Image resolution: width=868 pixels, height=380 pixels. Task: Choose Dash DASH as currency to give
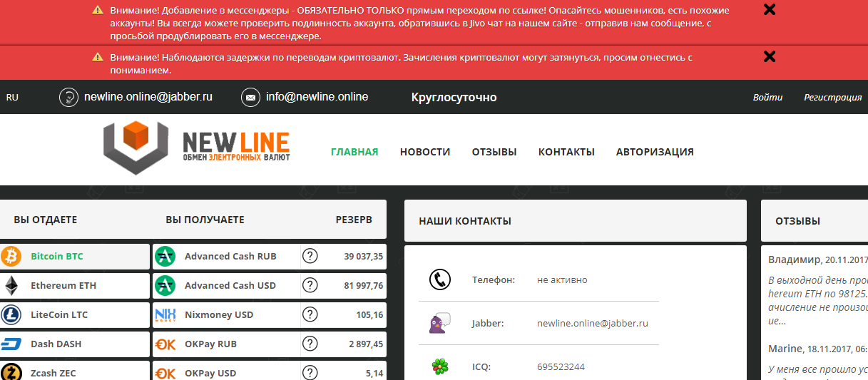coord(75,344)
